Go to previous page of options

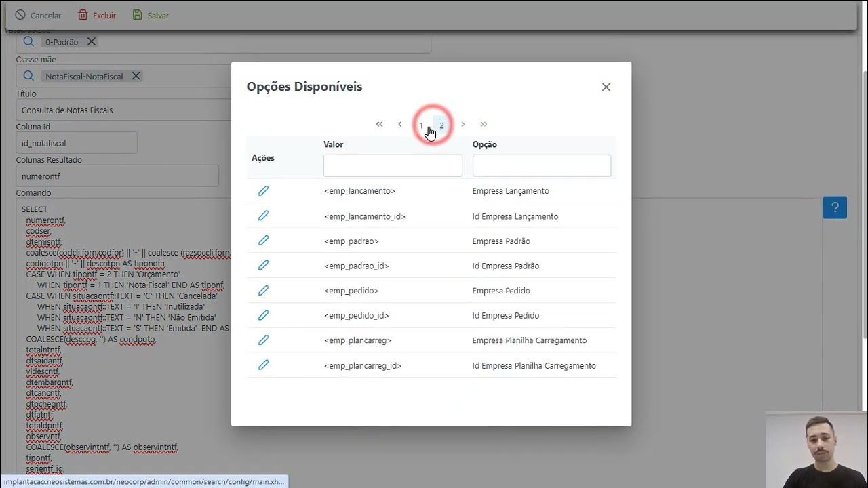point(400,124)
